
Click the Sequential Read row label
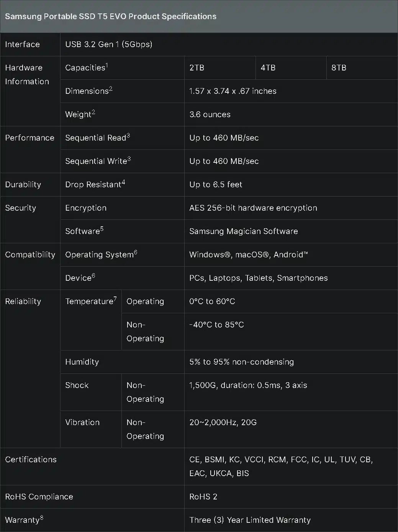coord(98,138)
